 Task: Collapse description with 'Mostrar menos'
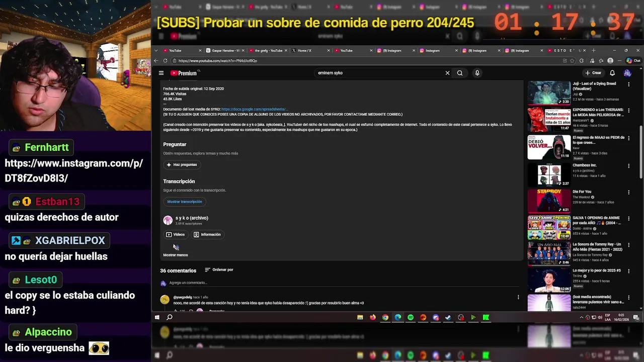pyautogui.click(x=175, y=255)
